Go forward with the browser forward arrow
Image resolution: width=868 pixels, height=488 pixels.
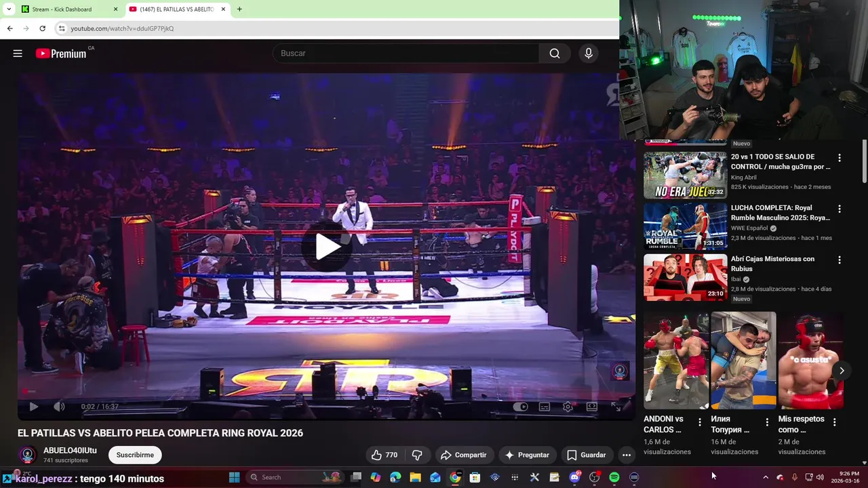pos(26,28)
